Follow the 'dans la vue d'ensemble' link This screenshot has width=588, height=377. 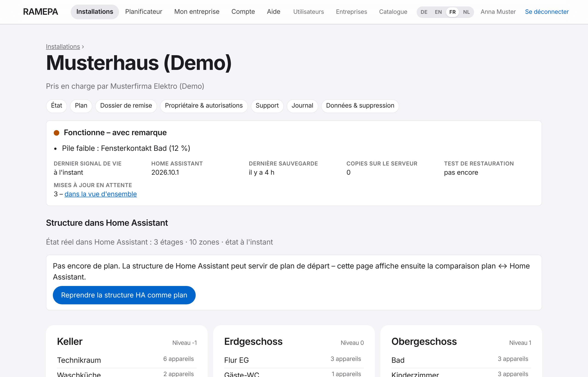101,194
